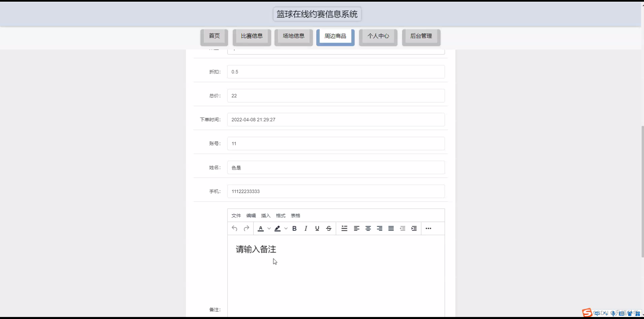Viewport: 644px width, 319px height.
Task: Click the redo icon in the editor
Action: [247, 228]
